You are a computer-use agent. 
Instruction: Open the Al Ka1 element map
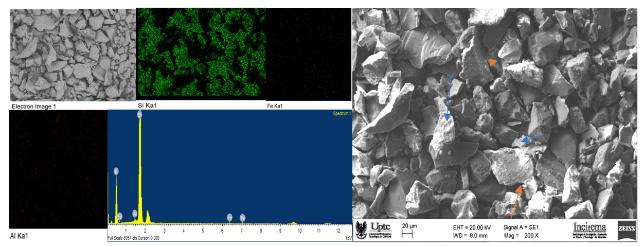58,169
